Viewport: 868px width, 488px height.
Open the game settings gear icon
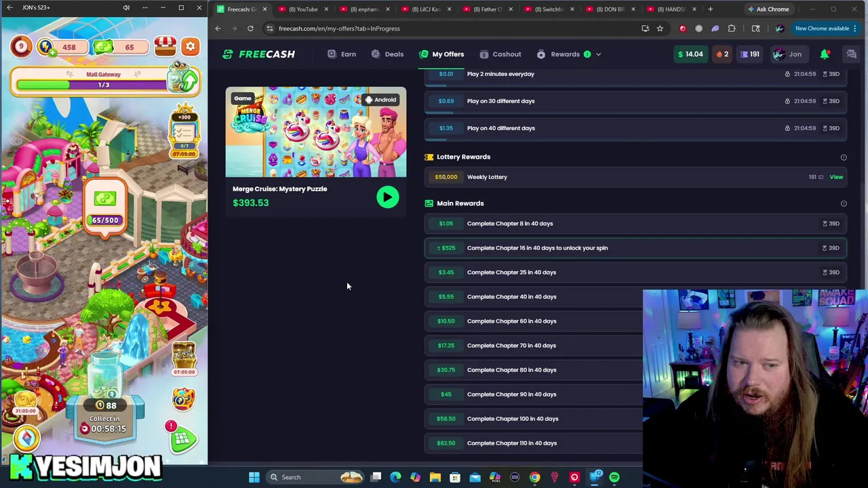[191, 47]
